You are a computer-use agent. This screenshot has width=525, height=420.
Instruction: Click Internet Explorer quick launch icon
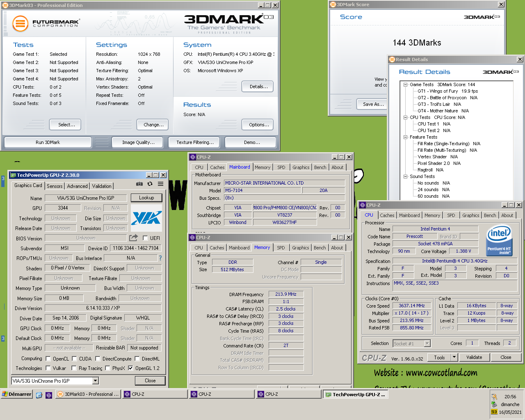(39, 395)
